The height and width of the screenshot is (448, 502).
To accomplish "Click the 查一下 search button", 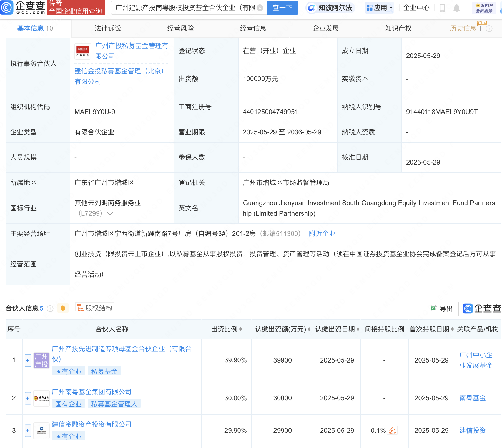I will click(x=282, y=8).
